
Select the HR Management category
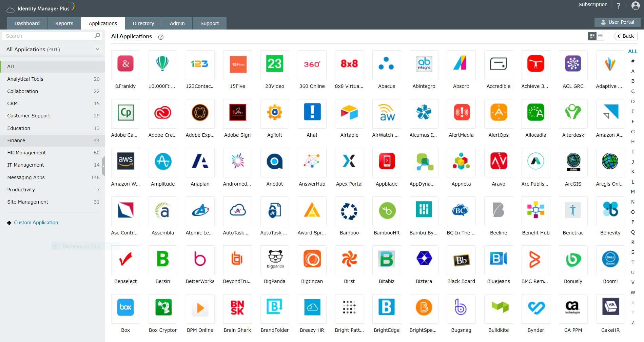click(52, 153)
